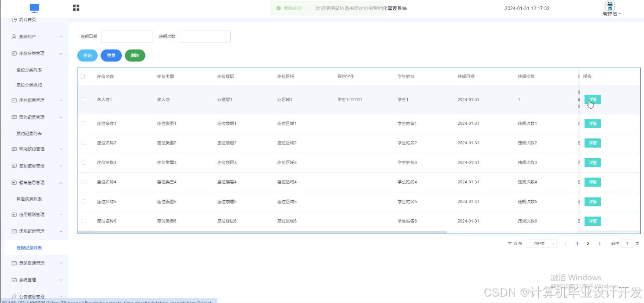Open 详情 for the 多人座1 row
The height and width of the screenshot is (303, 644).
point(593,99)
